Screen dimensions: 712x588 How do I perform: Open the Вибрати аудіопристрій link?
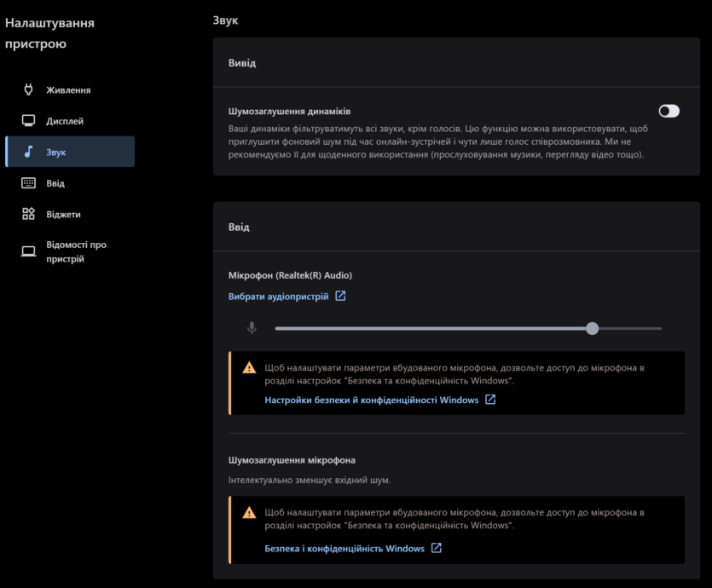pyautogui.click(x=278, y=297)
